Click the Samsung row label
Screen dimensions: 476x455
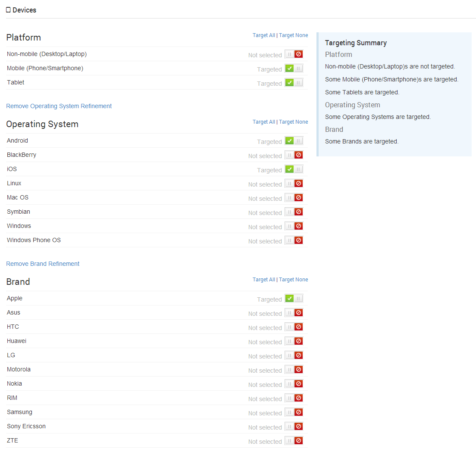[x=19, y=412]
